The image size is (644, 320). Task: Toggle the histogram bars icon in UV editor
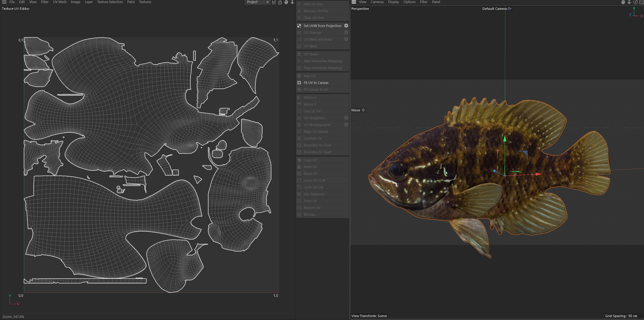[274, 2]
